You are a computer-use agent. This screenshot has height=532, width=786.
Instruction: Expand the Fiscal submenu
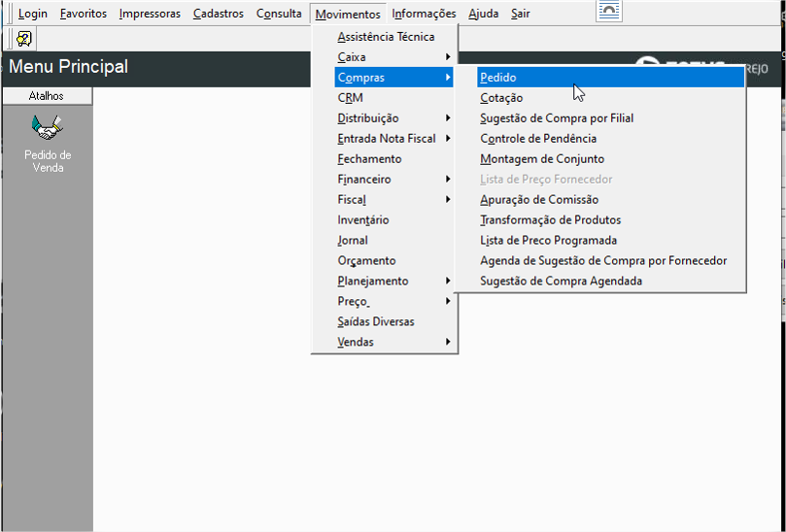(x=385, y=199)
